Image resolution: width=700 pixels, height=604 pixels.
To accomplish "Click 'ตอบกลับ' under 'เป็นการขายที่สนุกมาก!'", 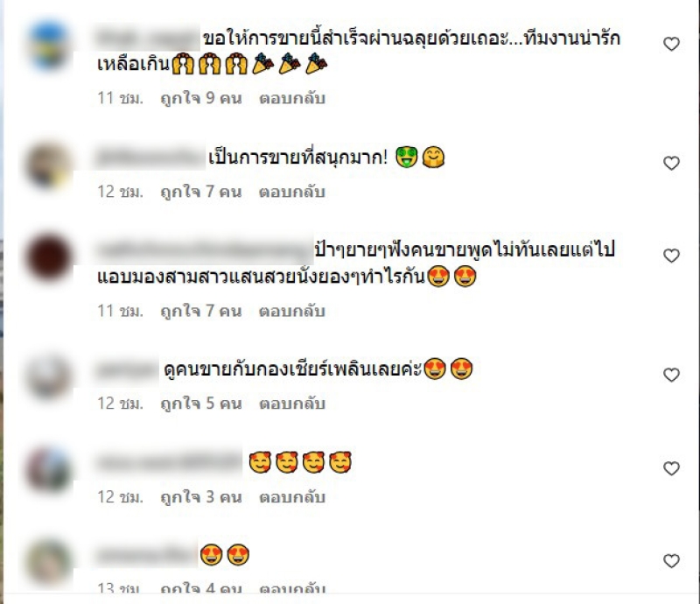I will coord(292,192).
